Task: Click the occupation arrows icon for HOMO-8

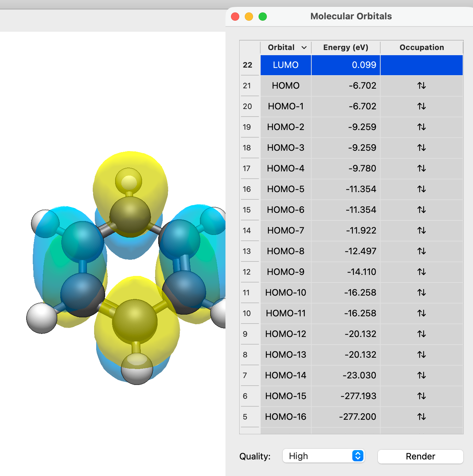Action: tap(421, 251)
